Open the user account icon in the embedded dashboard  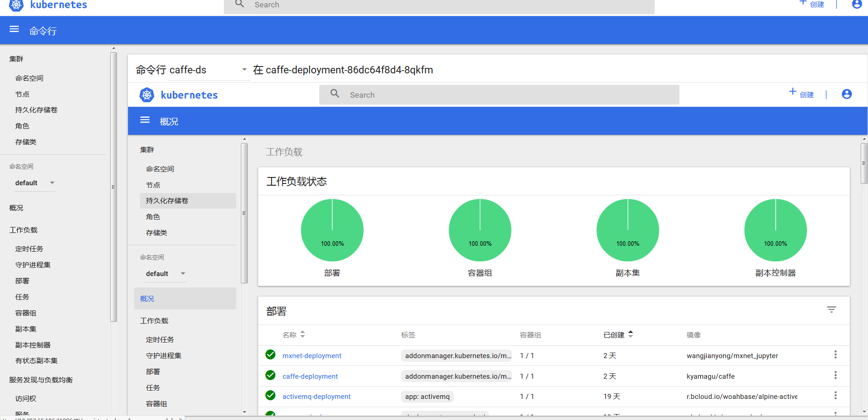click(847, 94)
